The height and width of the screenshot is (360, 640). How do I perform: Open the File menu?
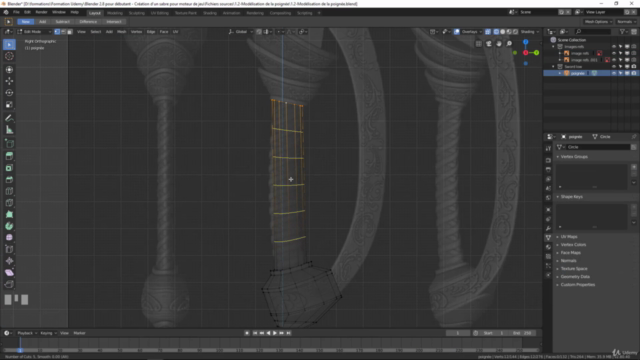(x=16, y=12)
